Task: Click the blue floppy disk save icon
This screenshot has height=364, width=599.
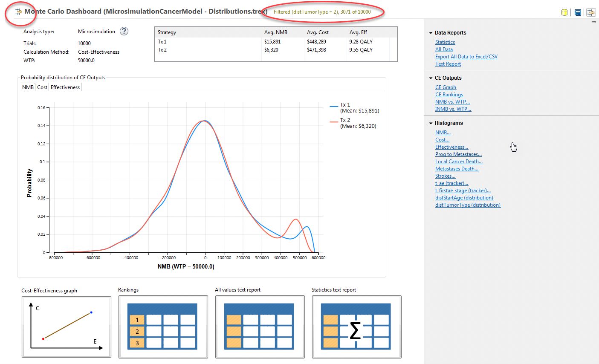Action: point(578,12)
